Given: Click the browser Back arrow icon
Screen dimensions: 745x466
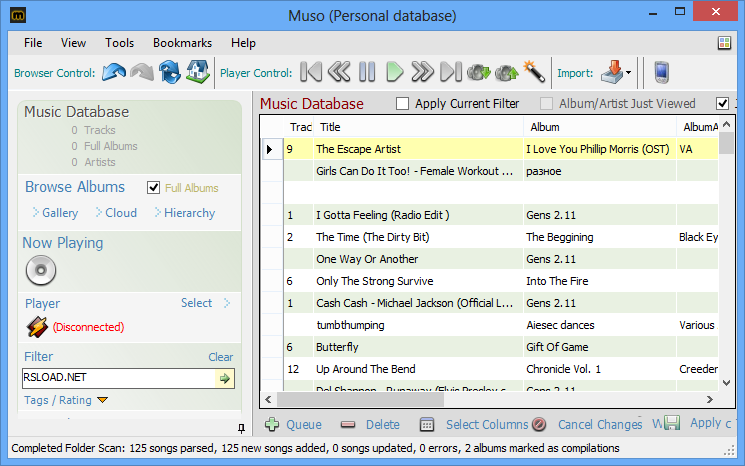Looking at the screenshot, I should [x=114, y=73].
